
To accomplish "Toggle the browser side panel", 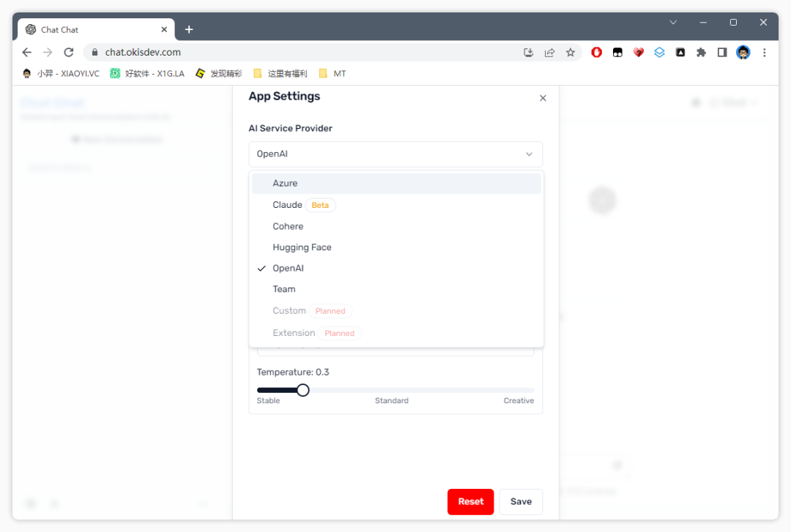I will coord(722,53).
